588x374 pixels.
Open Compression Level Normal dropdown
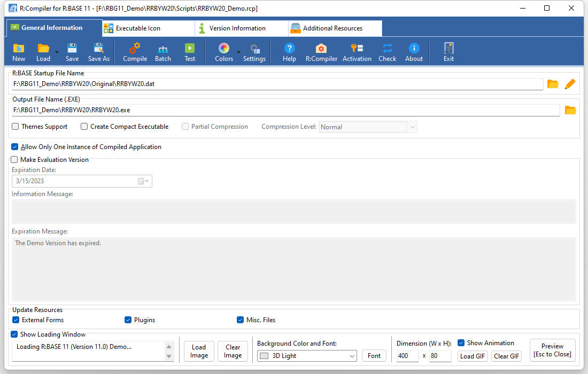368,127
